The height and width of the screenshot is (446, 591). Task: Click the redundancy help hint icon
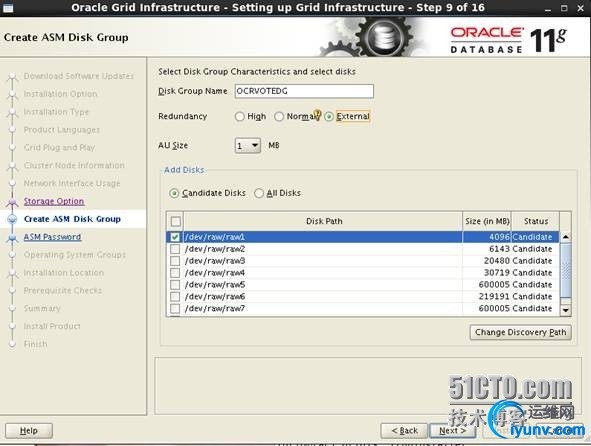click(317, 115)
